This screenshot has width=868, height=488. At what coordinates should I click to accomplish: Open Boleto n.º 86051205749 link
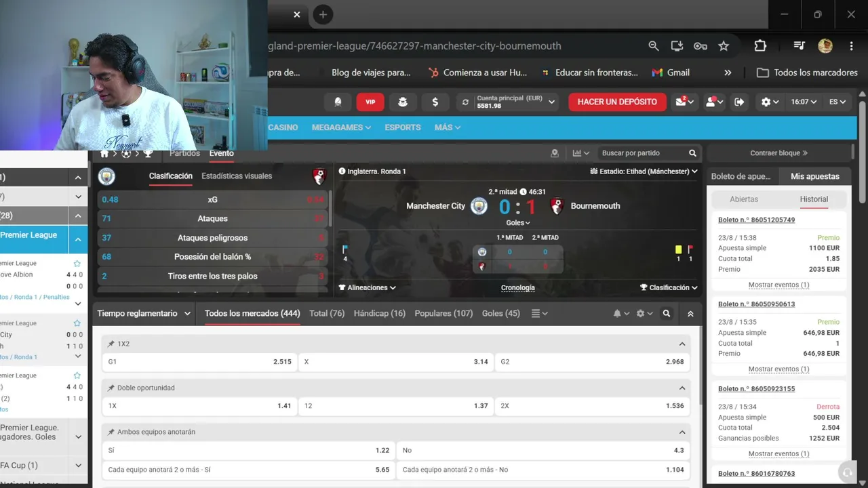(x=756, y=220)
